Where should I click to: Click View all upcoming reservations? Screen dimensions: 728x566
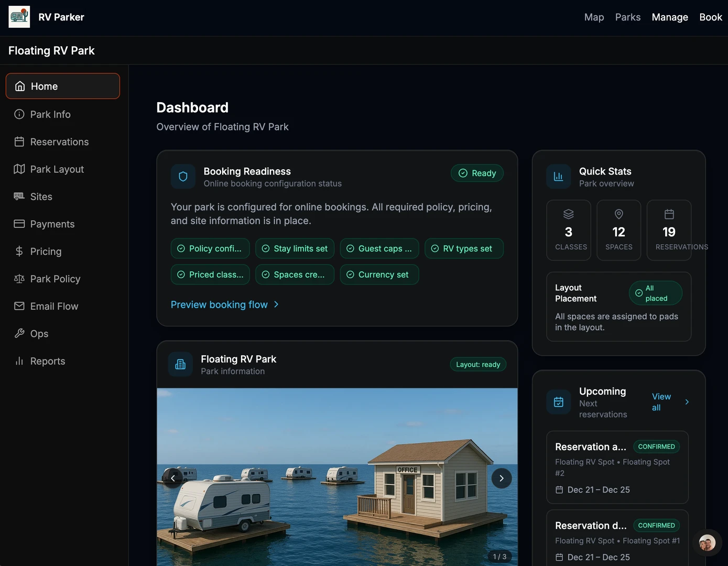click(x=661, y=402)
